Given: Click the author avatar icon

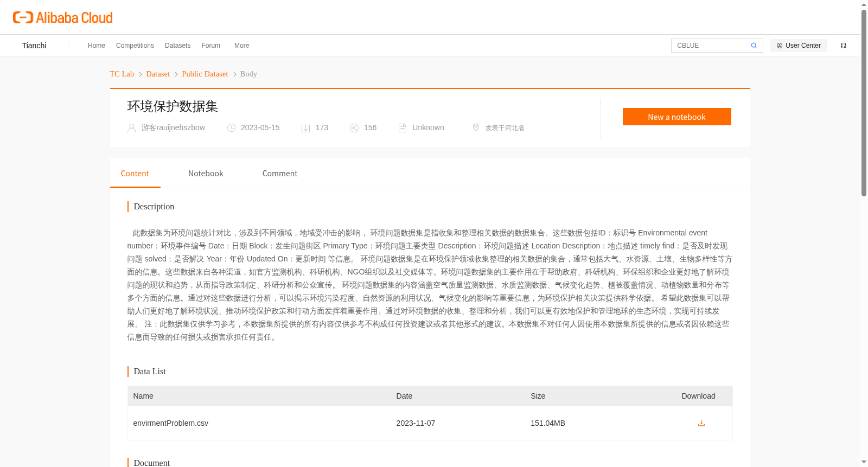Looking at the screenshot, I should [x=131, y=128].
